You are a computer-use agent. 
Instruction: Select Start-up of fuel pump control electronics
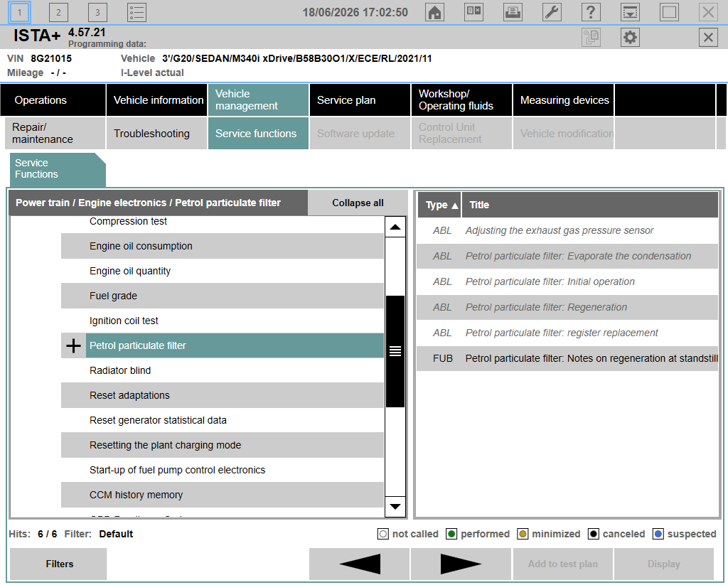click(x=223, y=471)
